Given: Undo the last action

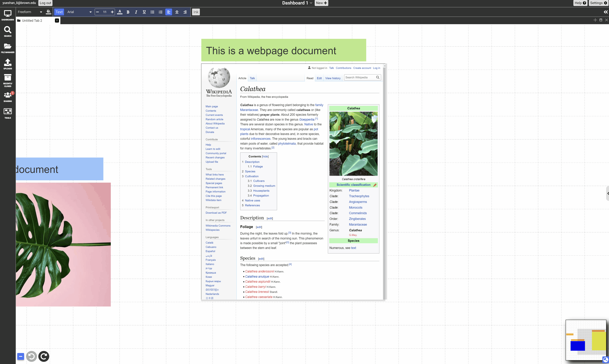Looking at the screenshot, I should pyautogui.click(x=31, y=356).
